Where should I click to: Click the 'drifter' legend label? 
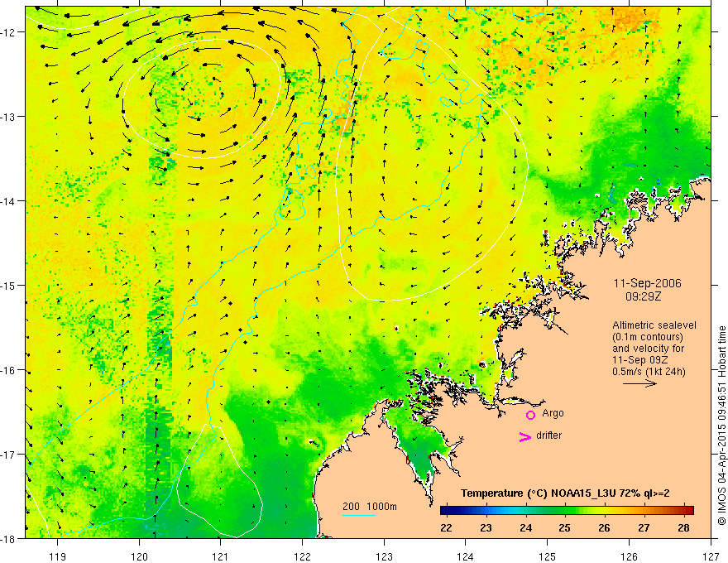(548, 435)
